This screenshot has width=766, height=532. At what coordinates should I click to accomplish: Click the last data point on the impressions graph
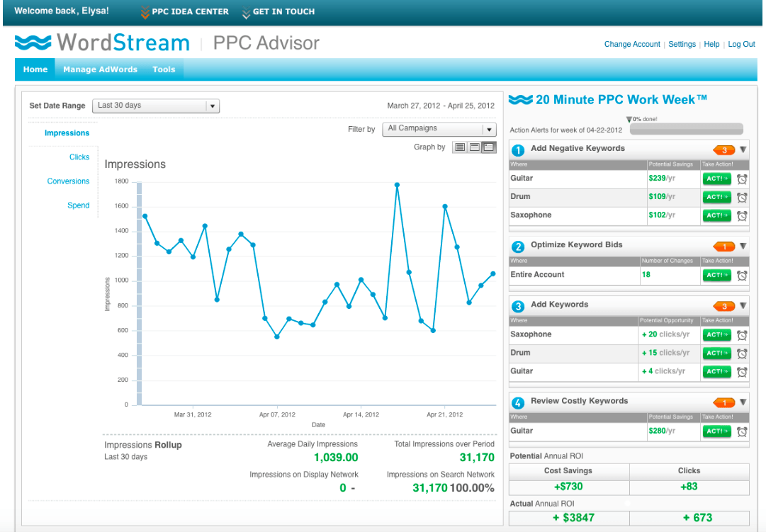[x=493, y=274]
